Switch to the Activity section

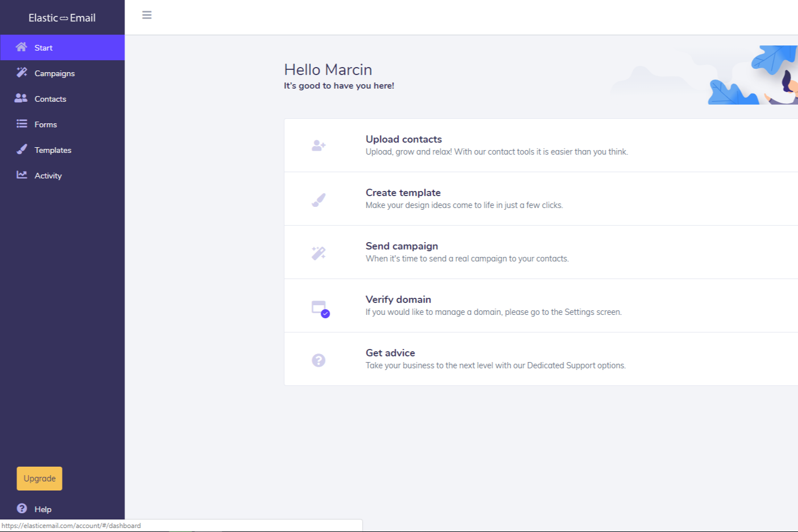[x=49, y=175]
